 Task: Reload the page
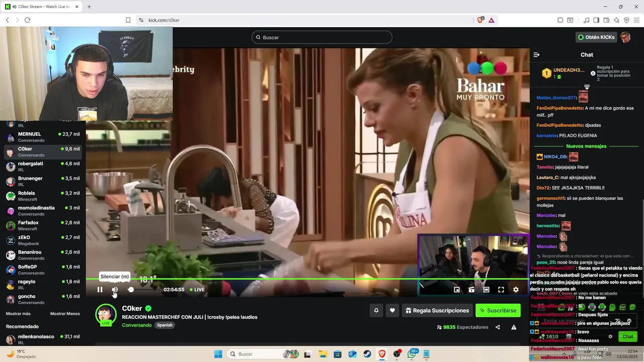(27, 20)
